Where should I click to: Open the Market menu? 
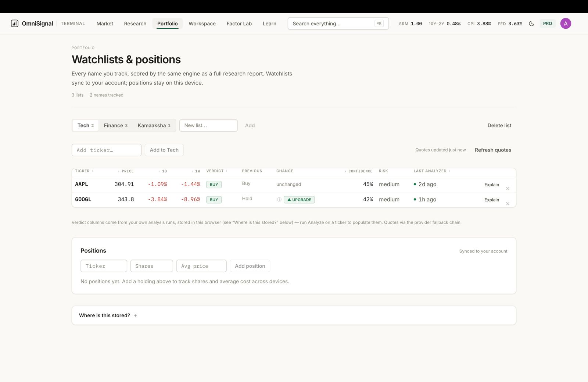105,24
